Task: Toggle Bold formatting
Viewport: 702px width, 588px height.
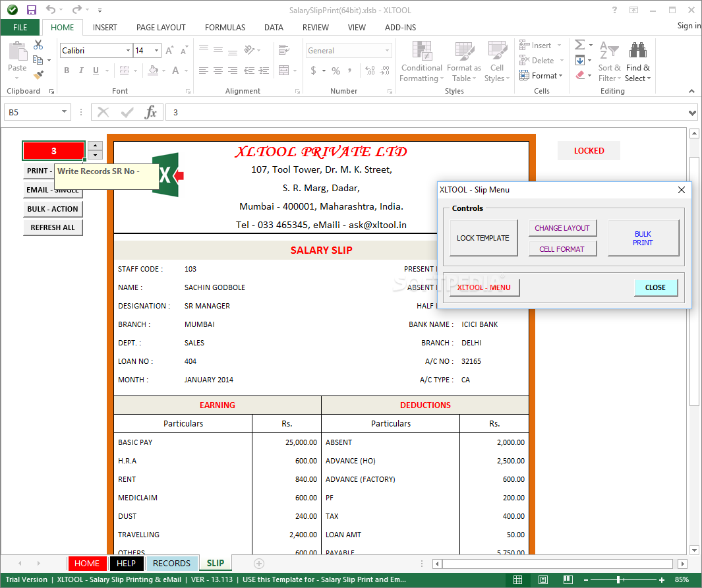Action: [67, 71]
